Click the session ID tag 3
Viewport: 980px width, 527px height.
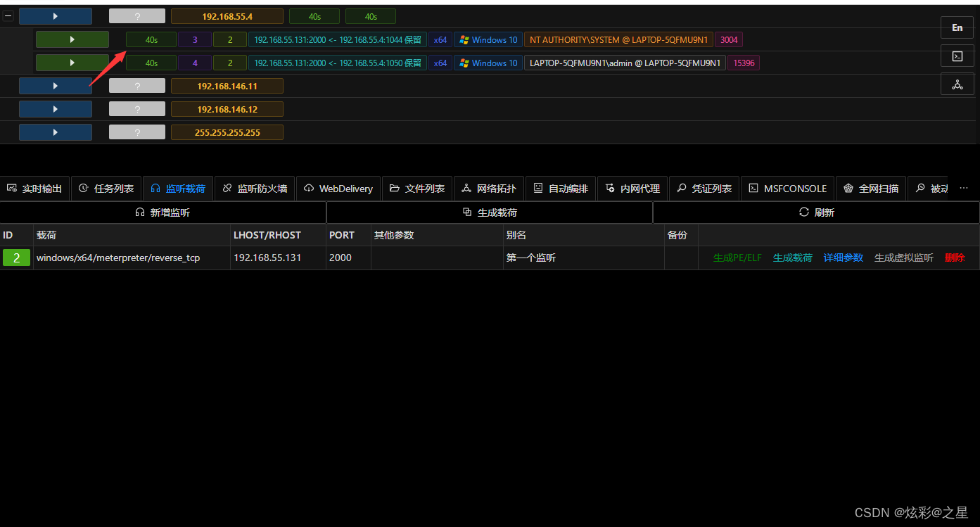coord(195,40)
